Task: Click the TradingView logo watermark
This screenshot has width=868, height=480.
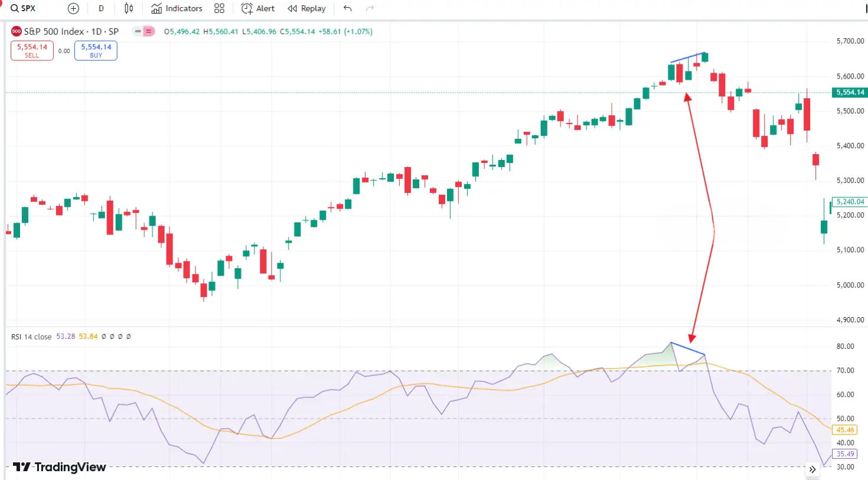Action: click(x=59, y=467)
